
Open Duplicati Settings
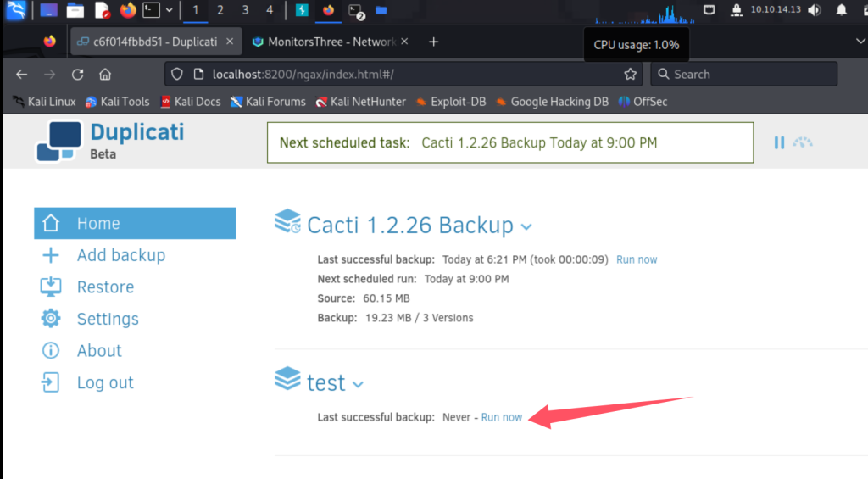(x=108, y=319)
